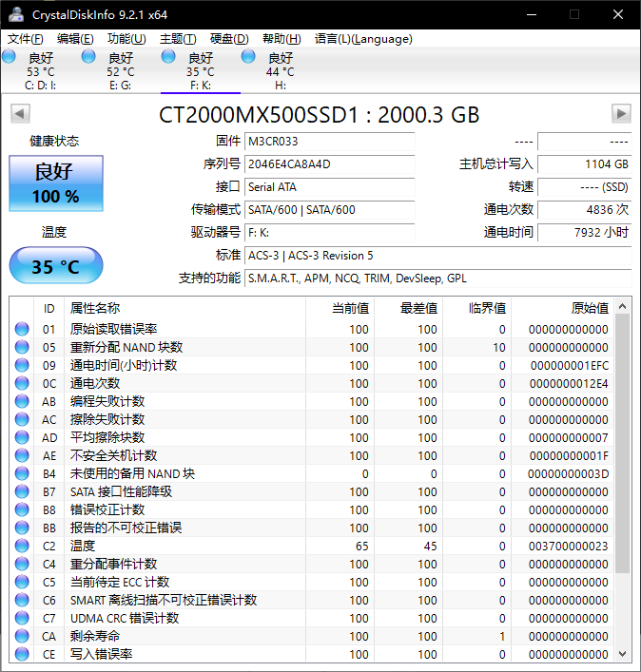Click the standard field ACS-3 Revision 5

pyautogui.click(x=438, y=256)
